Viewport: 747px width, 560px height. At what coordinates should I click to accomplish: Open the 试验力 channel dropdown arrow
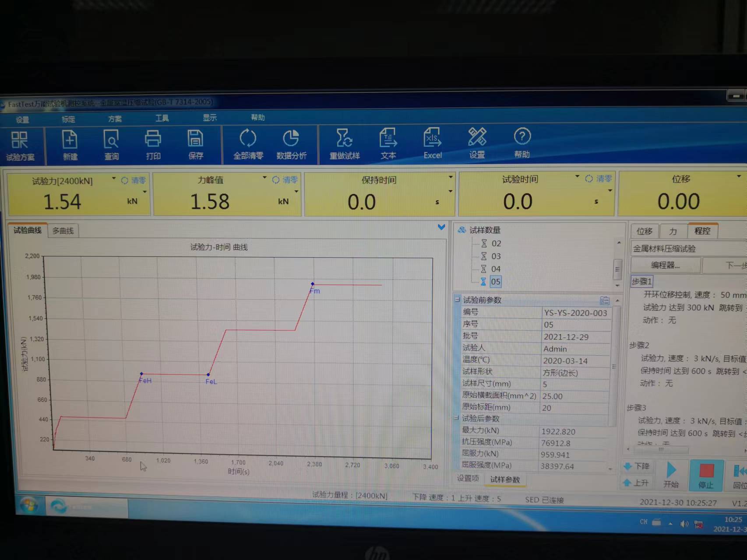click(x=114, y=178)
